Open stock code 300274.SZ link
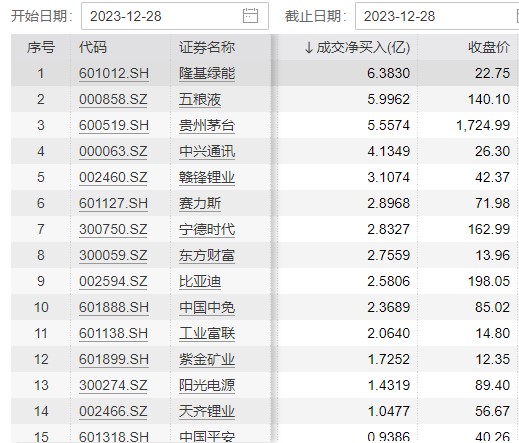This screenshot has height=443, width=519. [x=113, y=385]
